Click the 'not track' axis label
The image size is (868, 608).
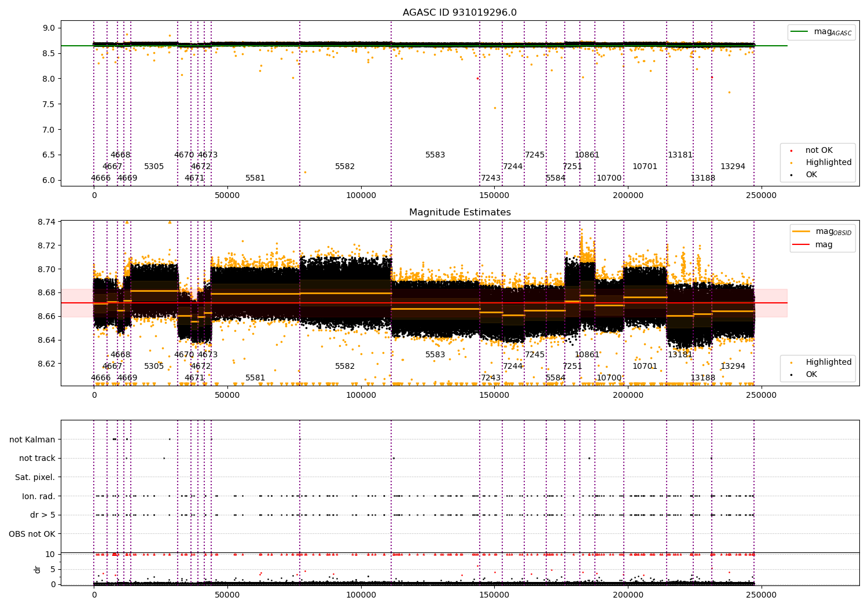pos(37,458)
